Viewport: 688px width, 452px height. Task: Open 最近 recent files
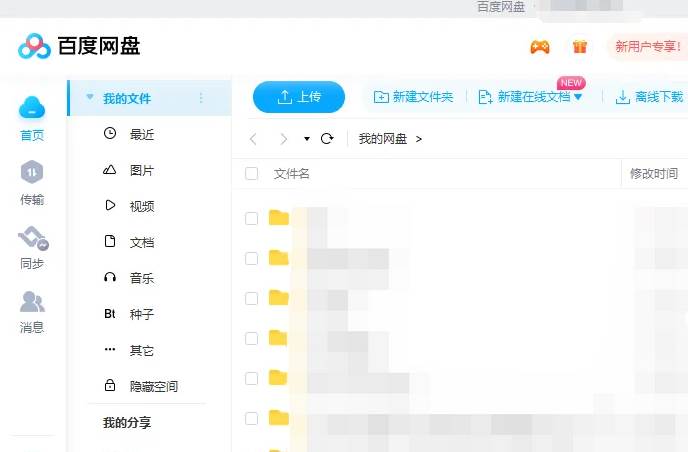pyautogui.click(x=142, y=135)
